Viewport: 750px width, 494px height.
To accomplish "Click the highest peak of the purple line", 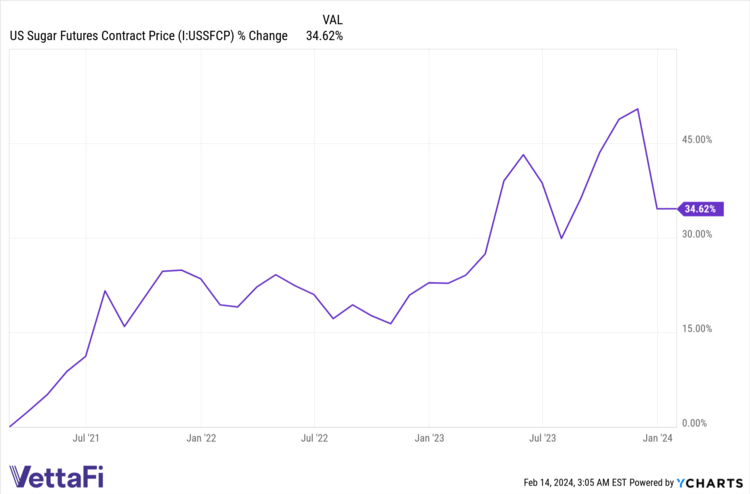I will [638, 109].
